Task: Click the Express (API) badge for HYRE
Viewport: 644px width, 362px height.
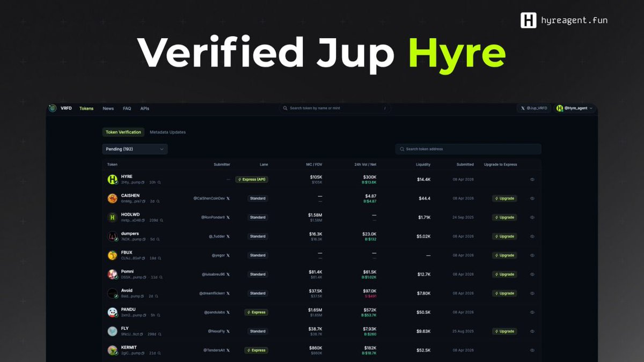Action: 252,180
